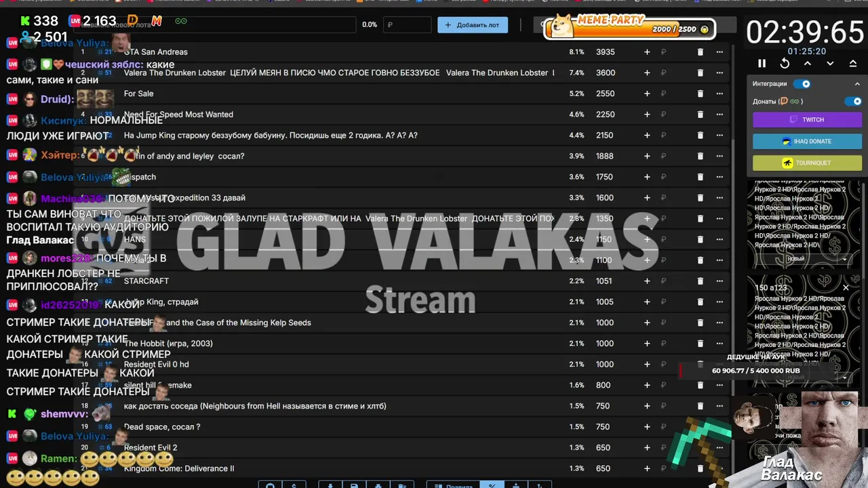Viewport: 868px width, 488px height.
Task: Click plus icon on the For Sale row
Action: 647,94
